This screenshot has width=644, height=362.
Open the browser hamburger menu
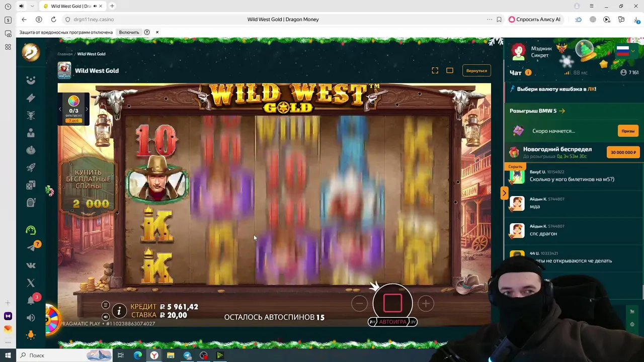click(x=592, y=6)
